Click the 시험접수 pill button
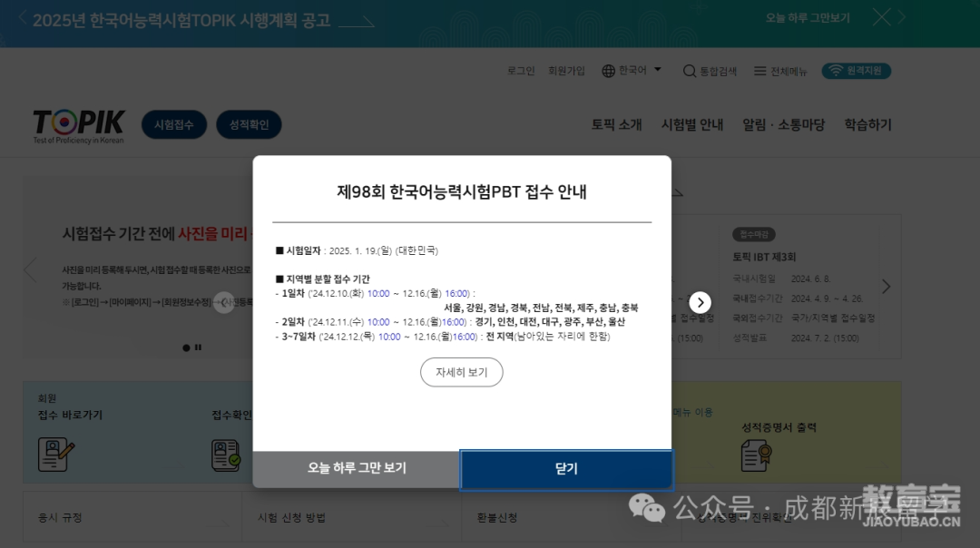This screenshot has width=980, height=548. (174, 124)
